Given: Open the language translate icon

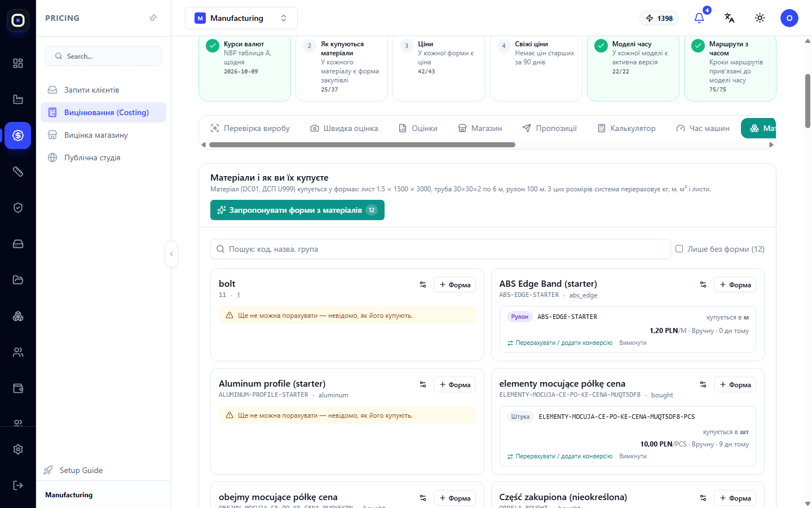Looking at the screenshot, I should [x=730, y=18].
